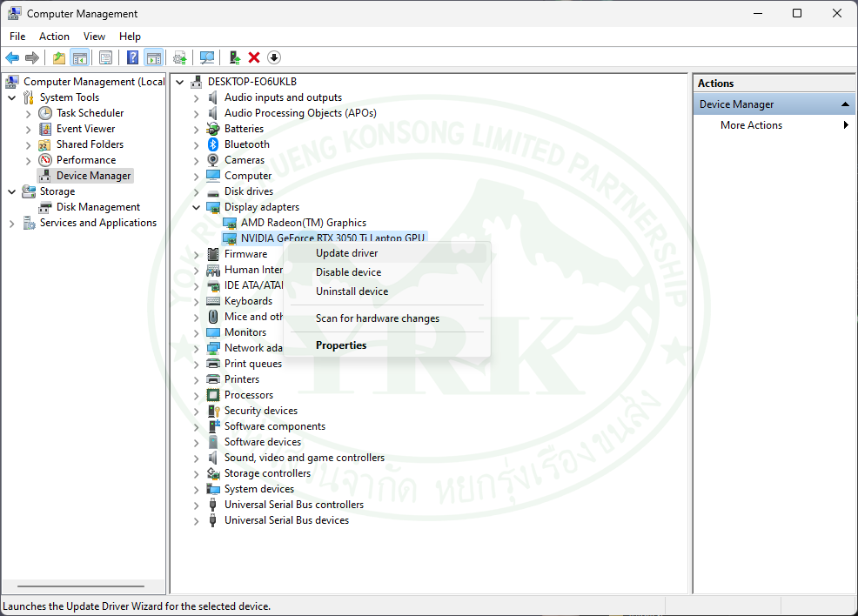Select the Disk Management icon
This screenshot has width=858, height=616.
coord(45,207)
